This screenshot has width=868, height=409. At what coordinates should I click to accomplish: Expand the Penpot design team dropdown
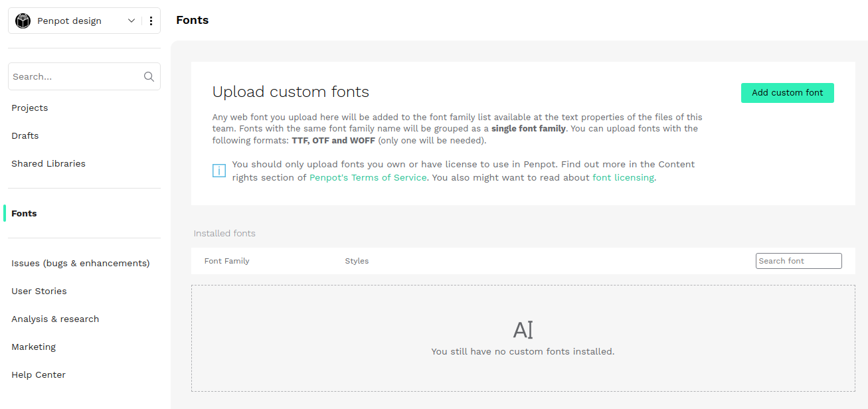click(x=131, y=21)
